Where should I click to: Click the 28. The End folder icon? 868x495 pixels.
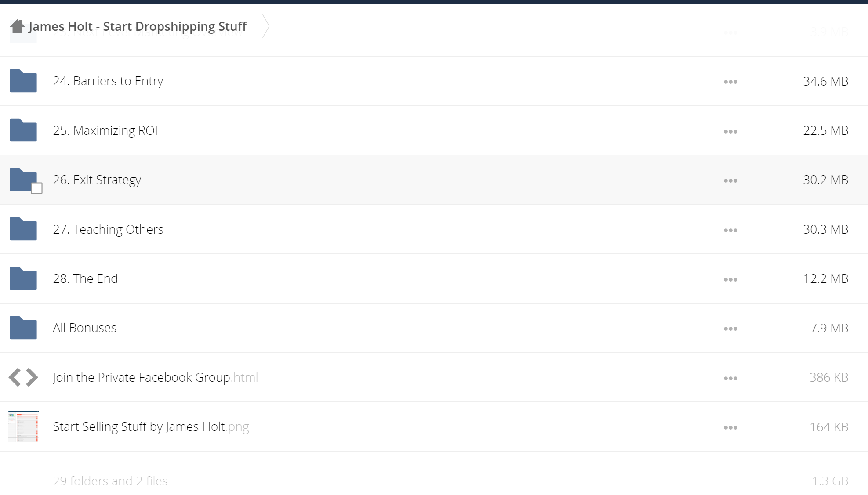23,278
